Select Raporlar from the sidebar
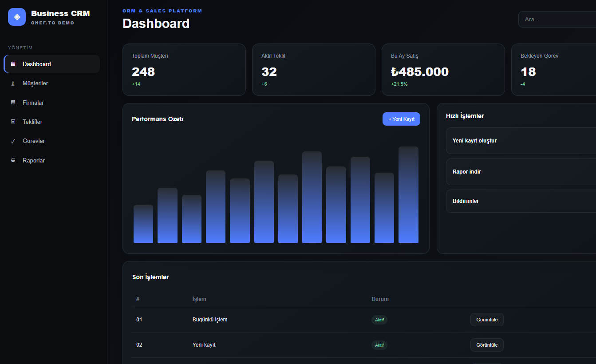 [51, 160]
